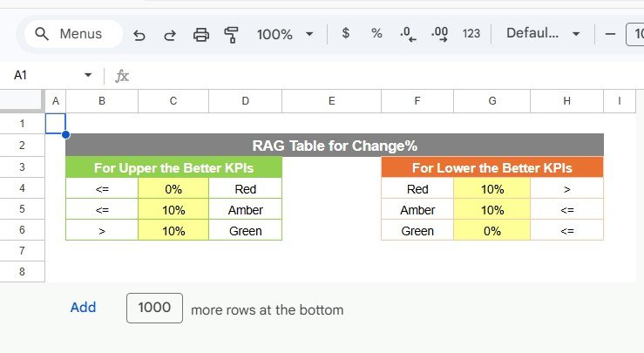Select all cells via corner box
The width and height of the screenshot is (644, 353).
22,101
